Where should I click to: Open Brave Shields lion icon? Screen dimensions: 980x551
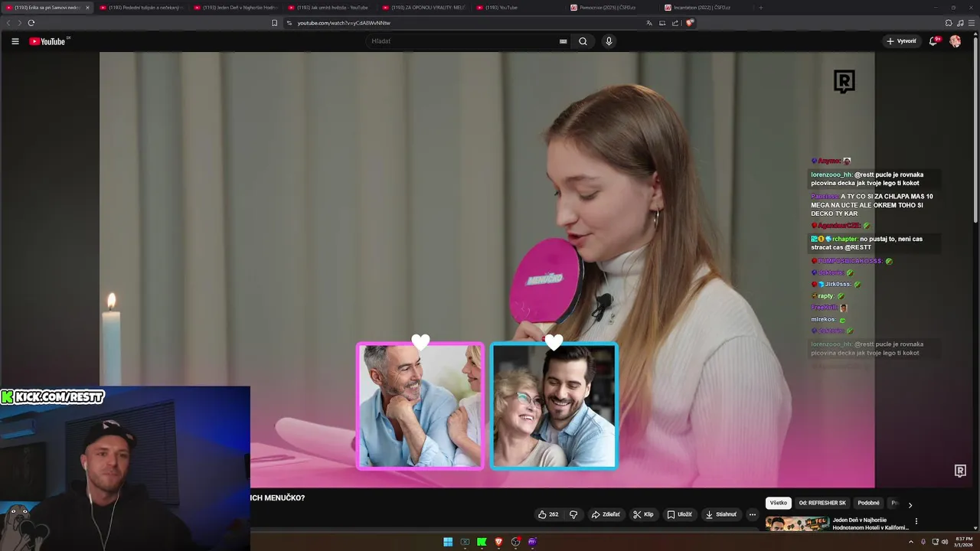click(690, 23)
